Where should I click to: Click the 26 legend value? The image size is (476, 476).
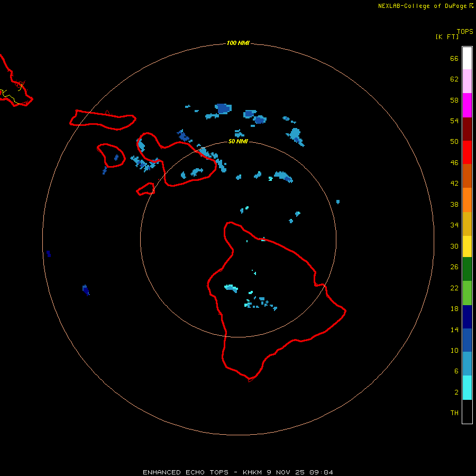454,267
